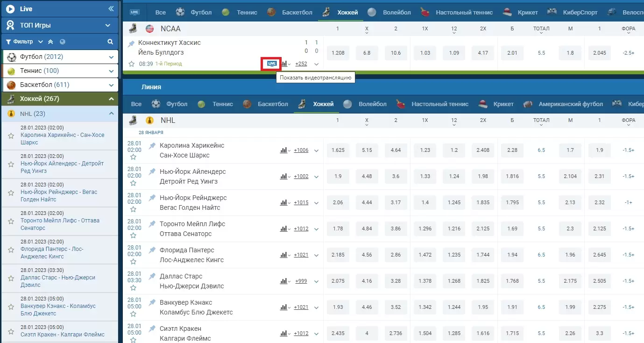Click the globe icon in the filter bar

(x=63, y=42)
